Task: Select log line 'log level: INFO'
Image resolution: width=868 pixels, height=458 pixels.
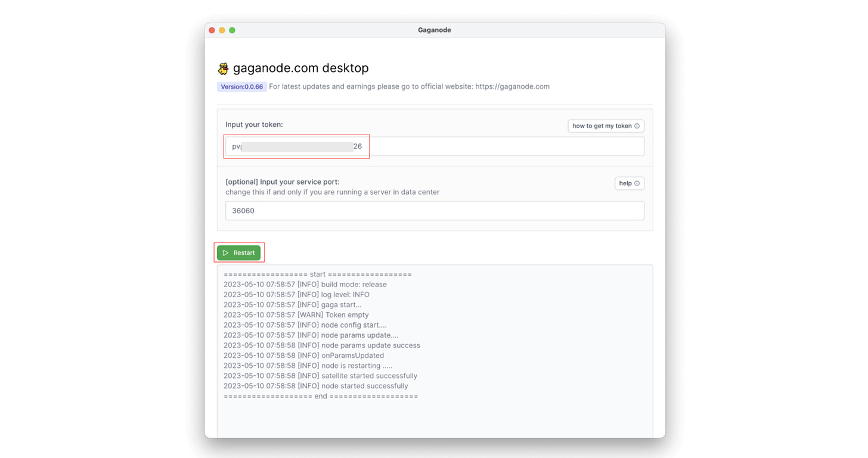Action: pyautogui.click(x=296, y=295)
